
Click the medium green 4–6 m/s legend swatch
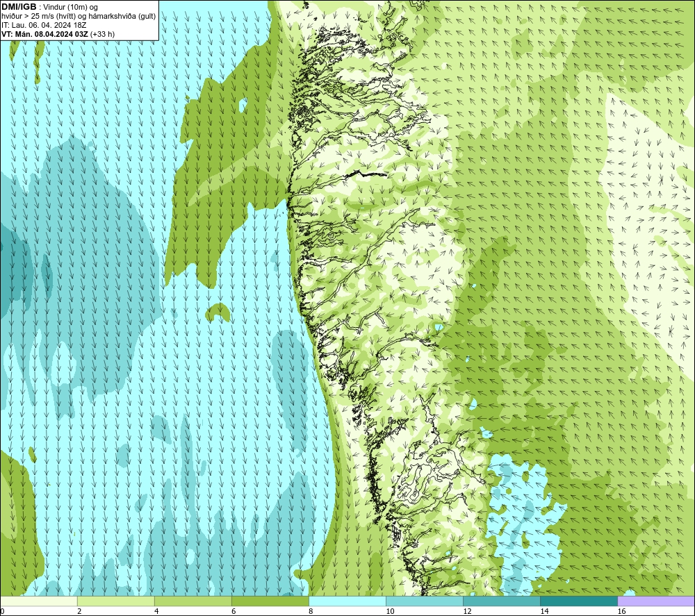point(193,601)
